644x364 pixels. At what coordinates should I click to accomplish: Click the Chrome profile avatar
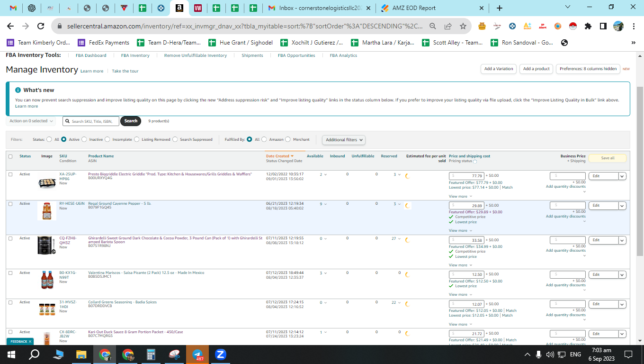pyautogui.click(x=618, y=26)
